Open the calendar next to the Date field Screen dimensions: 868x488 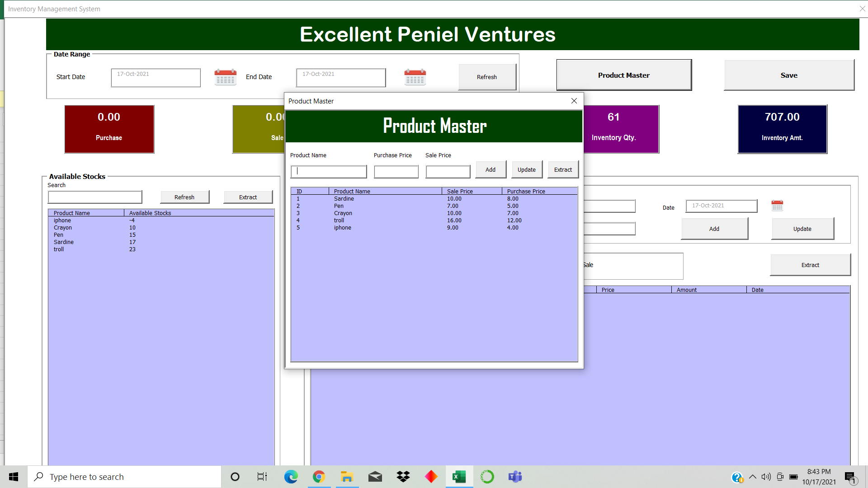tap(777, 206)
